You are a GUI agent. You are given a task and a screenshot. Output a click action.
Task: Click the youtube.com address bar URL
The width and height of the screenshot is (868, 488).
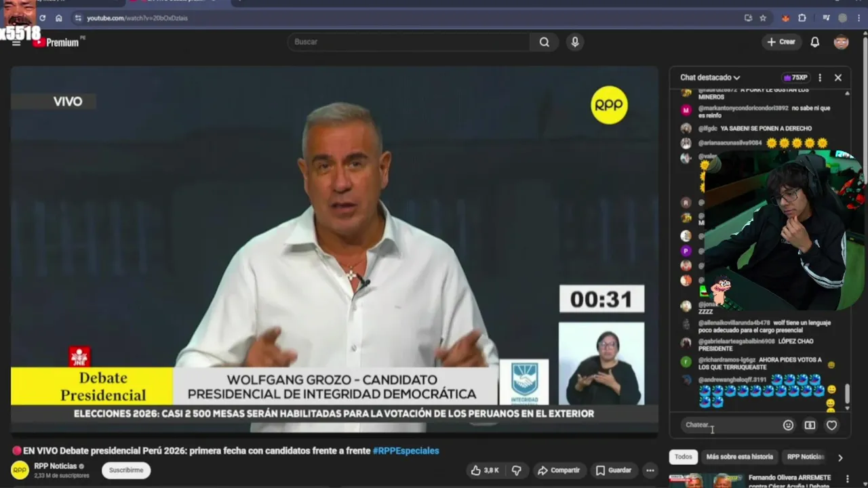click(137, 18)
